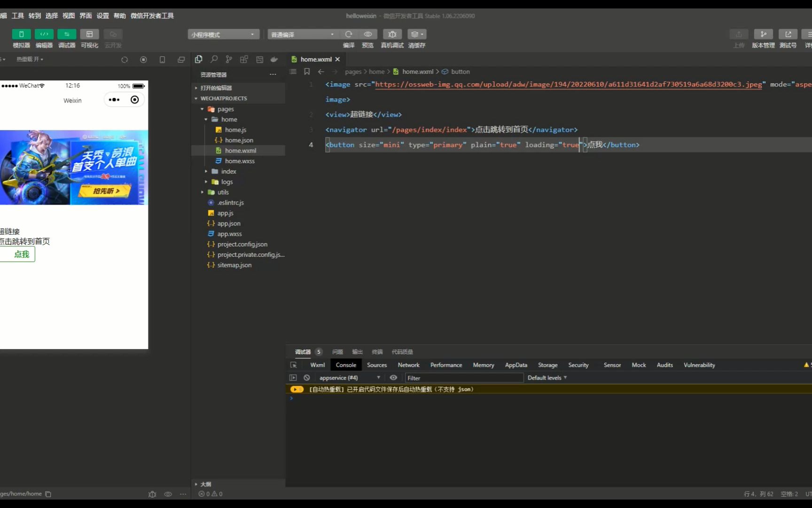Open home.json file
The image size is (812, 508).
pos(238,140)
